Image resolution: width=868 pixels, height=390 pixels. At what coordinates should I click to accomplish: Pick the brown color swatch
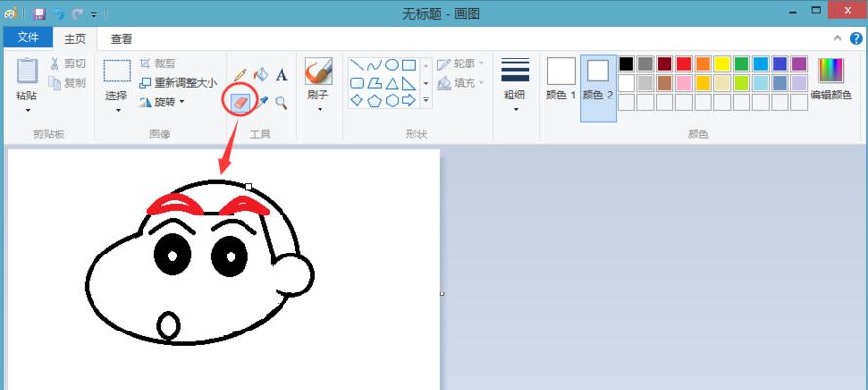(x=664, y=83)
